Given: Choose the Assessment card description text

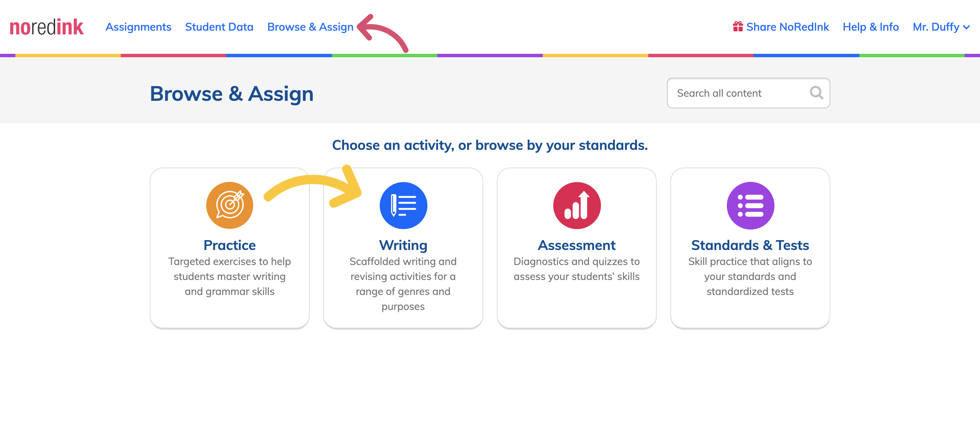Looking at the screenshot, I should point(576,269).
